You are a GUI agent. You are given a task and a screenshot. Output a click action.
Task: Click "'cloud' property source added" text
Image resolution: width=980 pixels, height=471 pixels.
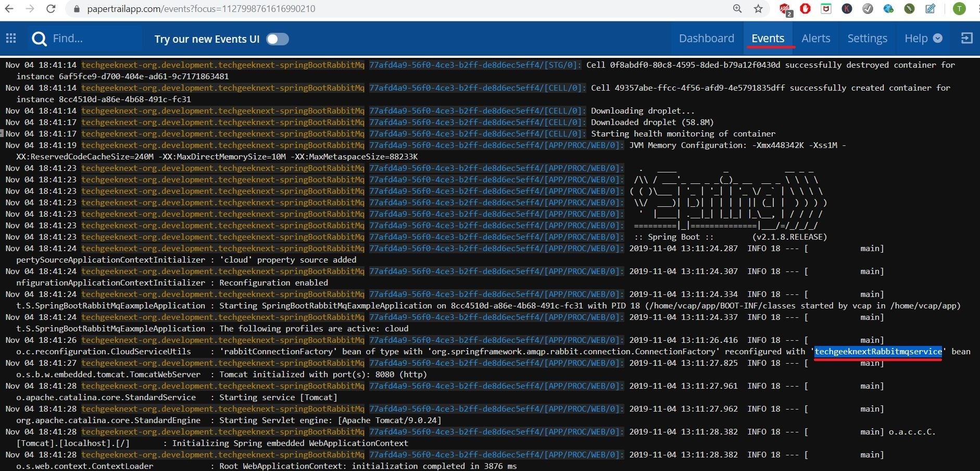(x=288, y=260)
